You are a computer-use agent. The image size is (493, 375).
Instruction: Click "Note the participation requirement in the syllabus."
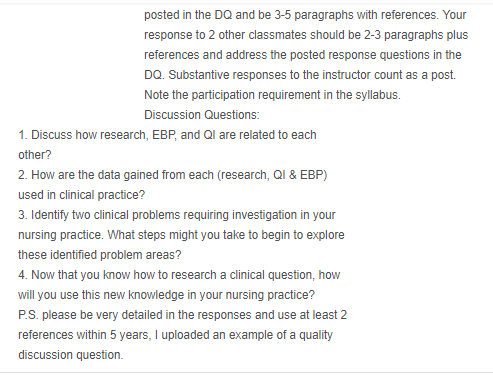tap(272, 95)
